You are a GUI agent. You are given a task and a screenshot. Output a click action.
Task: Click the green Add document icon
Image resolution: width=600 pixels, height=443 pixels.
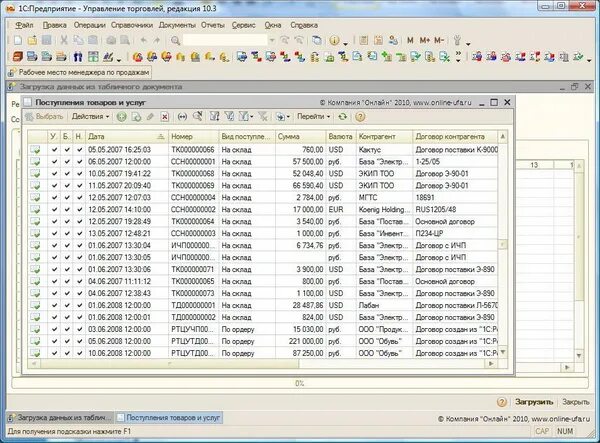(x=122, y=117)
